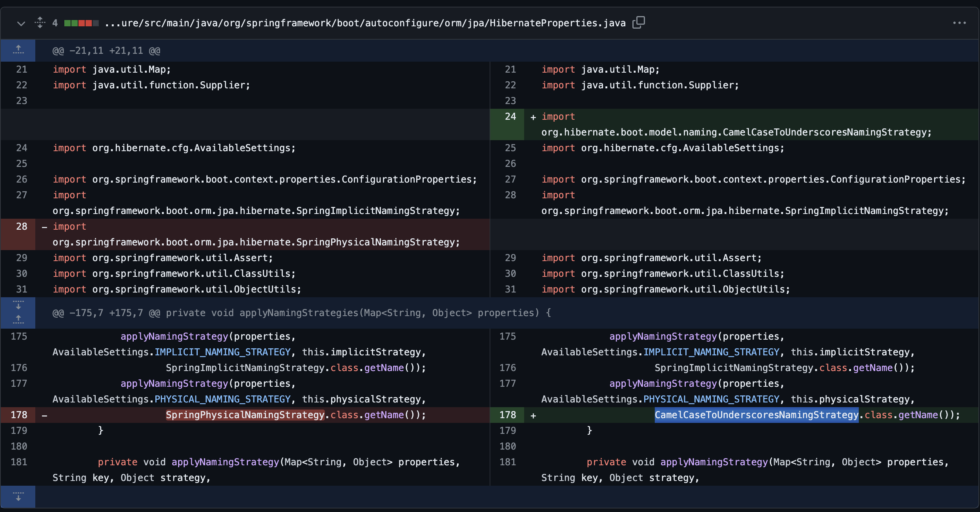Click the minus marker on removed line 178
The width and height of the screenshot is (980, 512).
pyautogui.click(x=44, y=415)
